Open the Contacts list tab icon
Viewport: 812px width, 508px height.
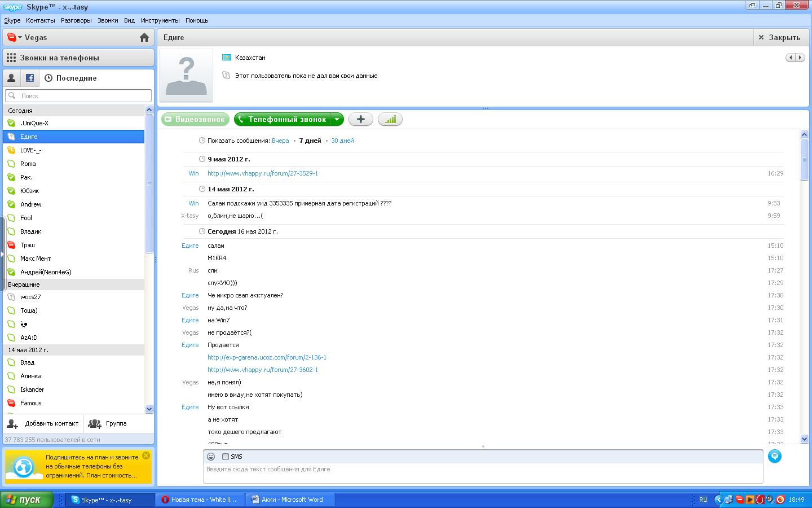click(x=11, y=78)
